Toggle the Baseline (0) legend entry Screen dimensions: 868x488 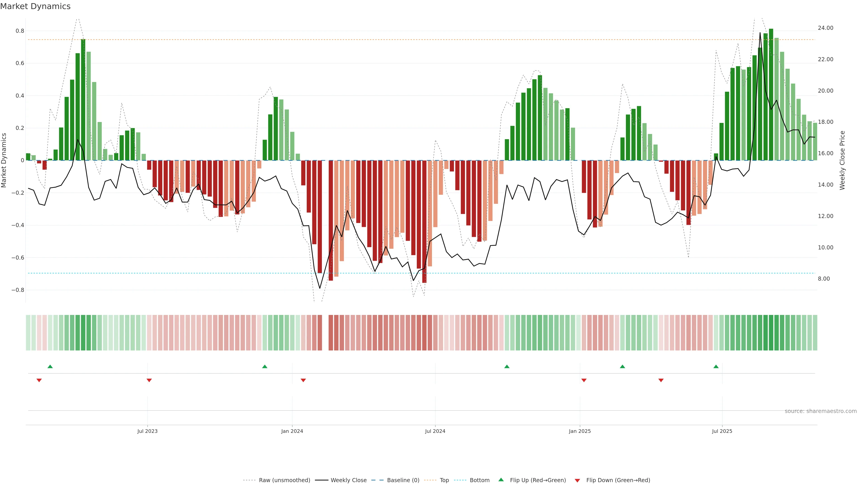(x=403, y=480)
